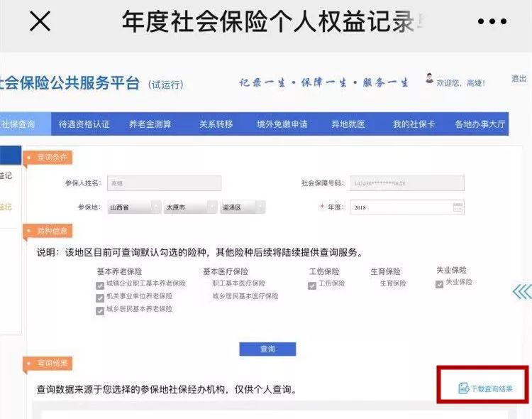Expand the 太原市 city dropdown

(x=189, y=207)
